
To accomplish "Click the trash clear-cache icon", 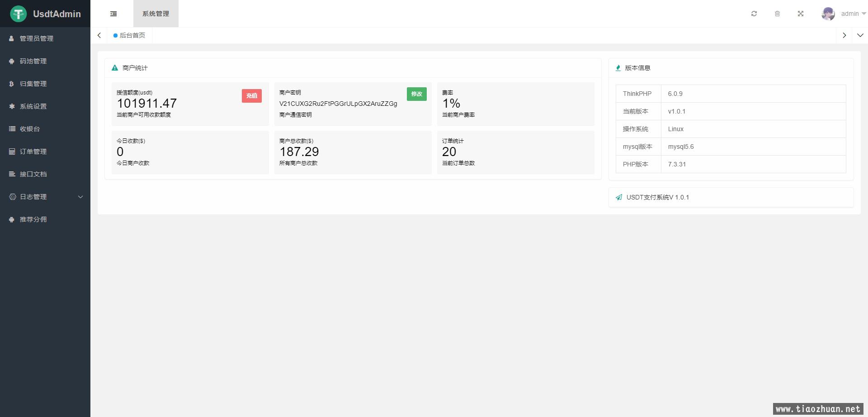I will (x=777, y=14).
